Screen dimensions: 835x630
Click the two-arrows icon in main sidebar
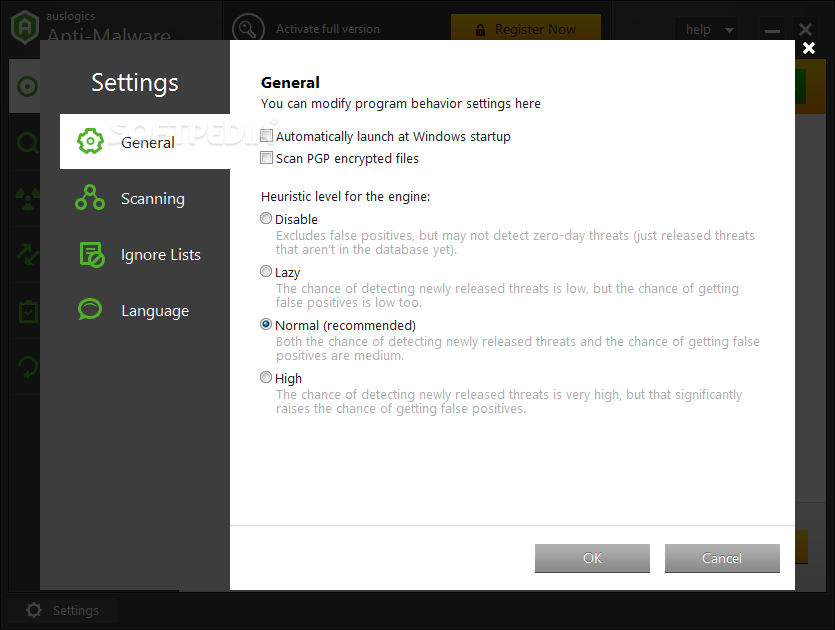click(x=28, y=255)
